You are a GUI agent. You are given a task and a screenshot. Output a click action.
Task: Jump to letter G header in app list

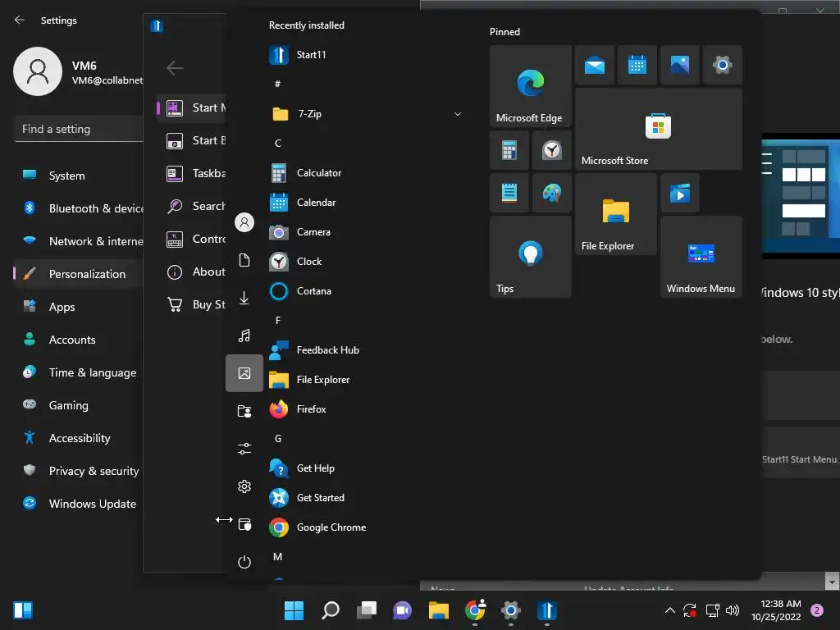[278, 439]
